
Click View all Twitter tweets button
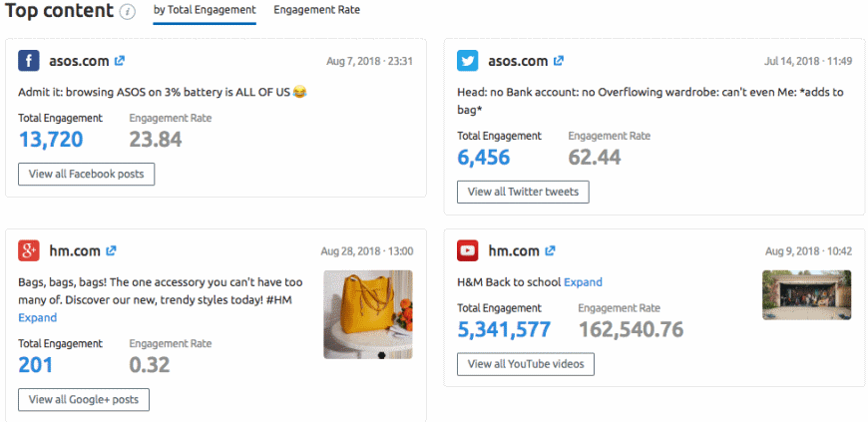point(523,192)
